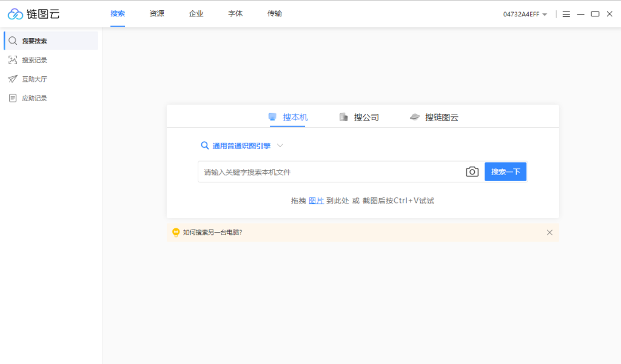Open 应助记录 in the sidebar
This screenshot has height=364, width=621.
[35, 98]
